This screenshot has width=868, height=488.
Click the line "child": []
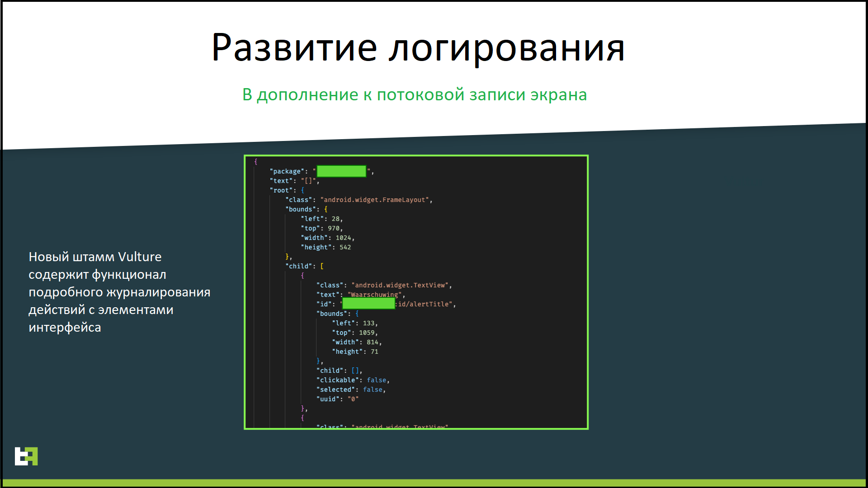(340, 371)
